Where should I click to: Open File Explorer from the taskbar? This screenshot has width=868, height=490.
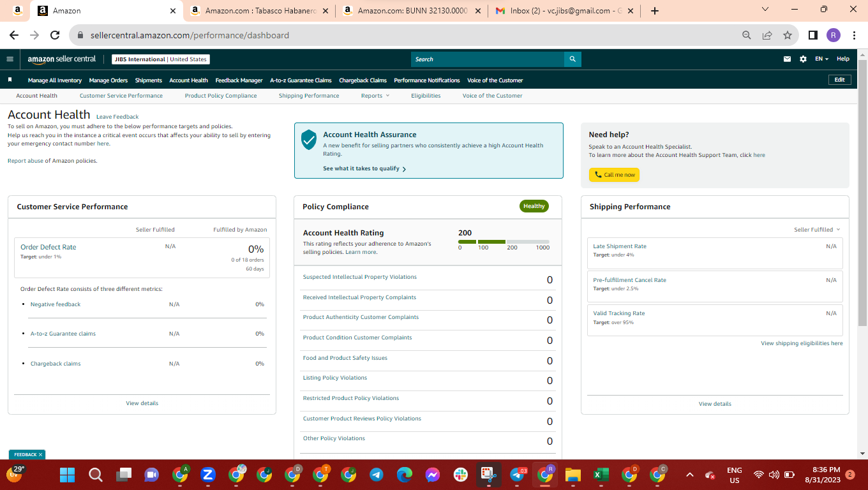[572, 475]
